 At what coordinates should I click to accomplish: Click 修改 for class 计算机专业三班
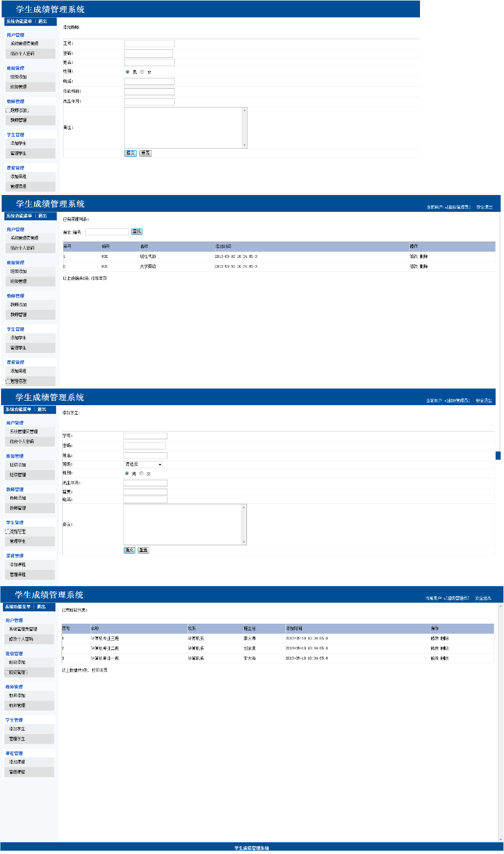point(435,638)
